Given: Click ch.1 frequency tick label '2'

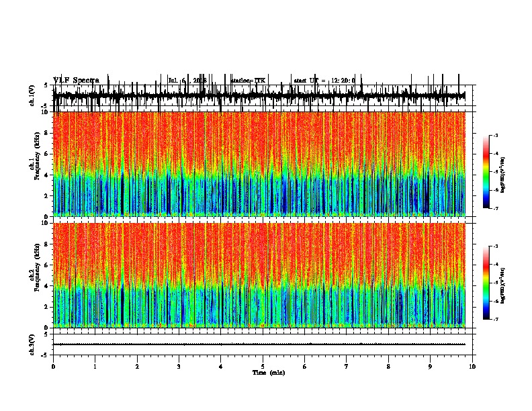Looking at the screenshot, I should click(x=46, y=196).
